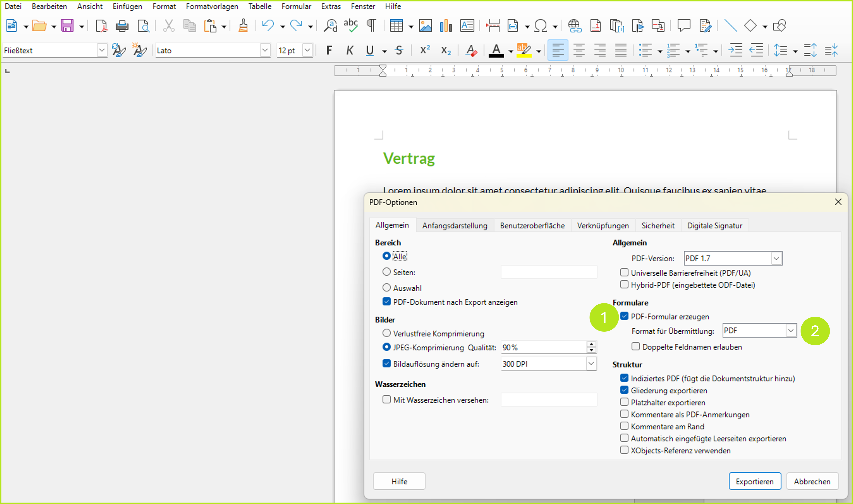The width and height of the screenshot is (853, 504).
Task: Open the Extras menu
Action: pyautogui.click(x=331, y=6)
